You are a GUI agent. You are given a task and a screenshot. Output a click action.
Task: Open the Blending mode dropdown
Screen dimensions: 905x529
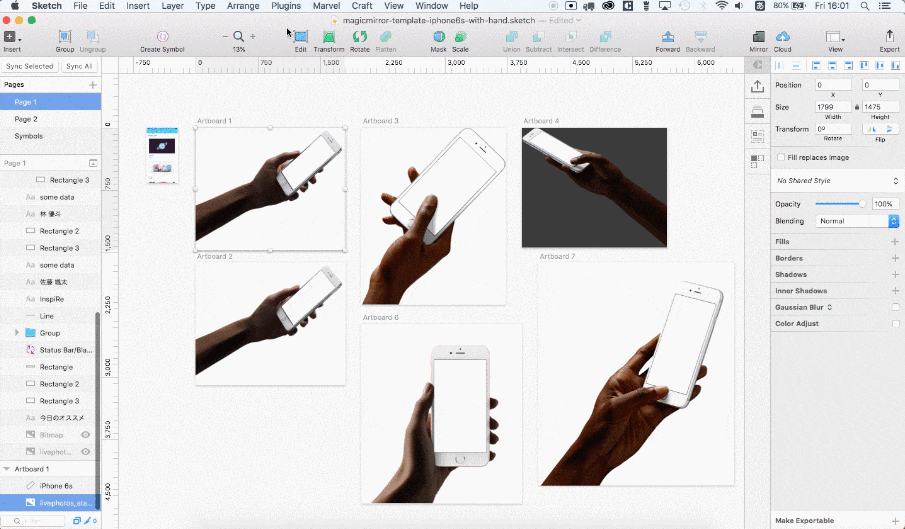pos(857,221)
